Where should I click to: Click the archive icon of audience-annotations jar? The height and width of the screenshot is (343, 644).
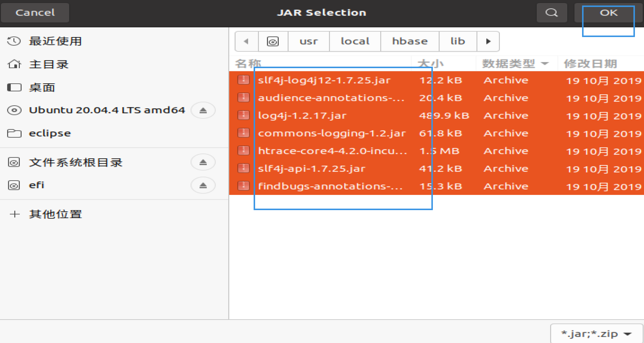[243, 98]
